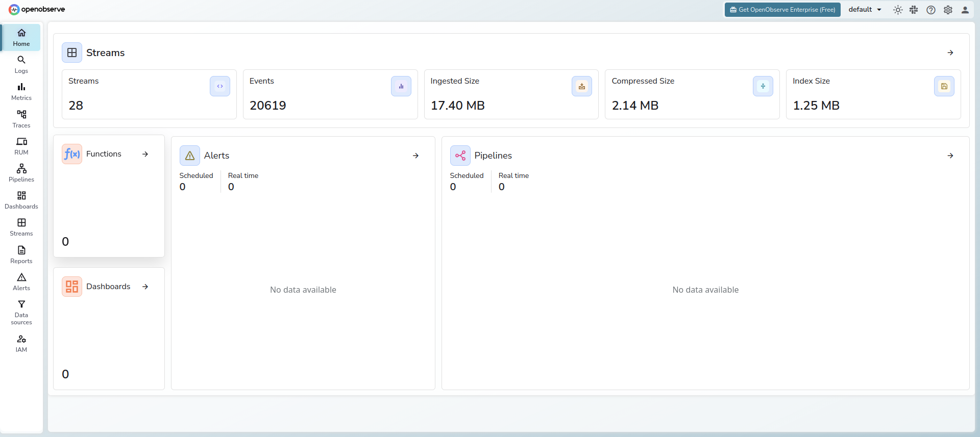
Task: Go to Reports in sidebar
Action: pos(21,255)
